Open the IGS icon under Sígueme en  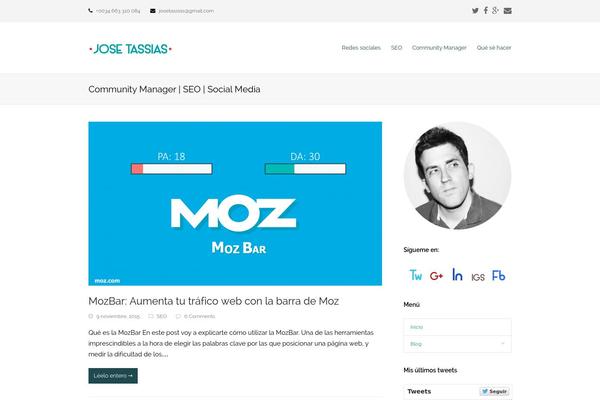[478, 277]
